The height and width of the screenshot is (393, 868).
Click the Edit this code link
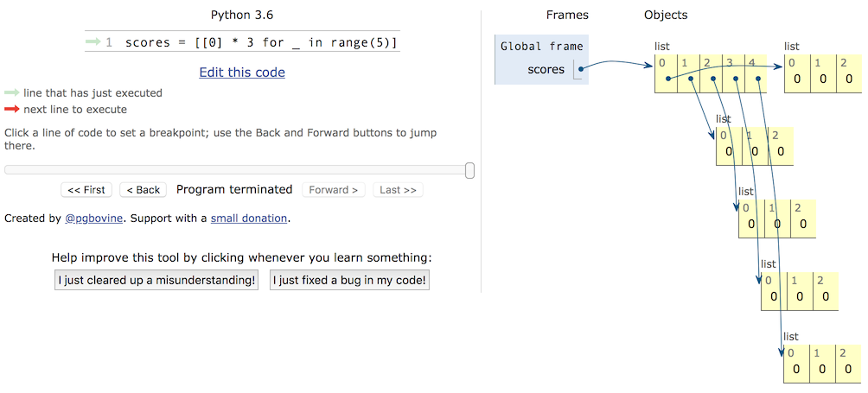242,73
